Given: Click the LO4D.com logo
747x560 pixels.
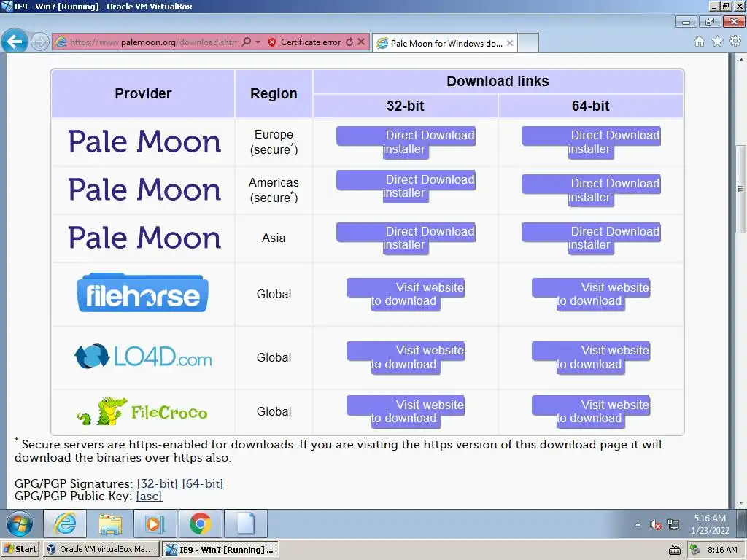Looking at the screenshot, I should (143, 356).
